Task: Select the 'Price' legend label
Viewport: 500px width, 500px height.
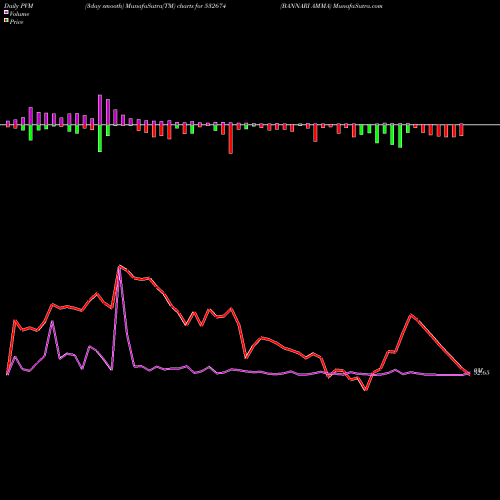Action: (x=16, y=22)
